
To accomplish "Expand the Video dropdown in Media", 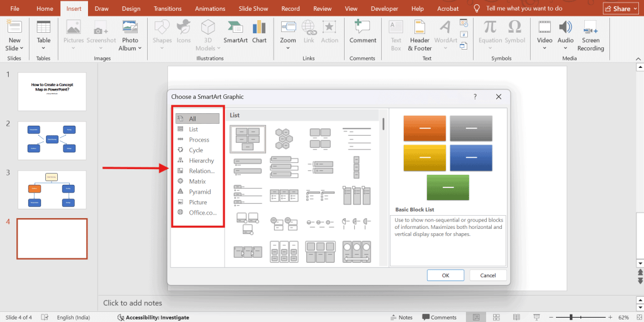I will (x=544, y=48).
